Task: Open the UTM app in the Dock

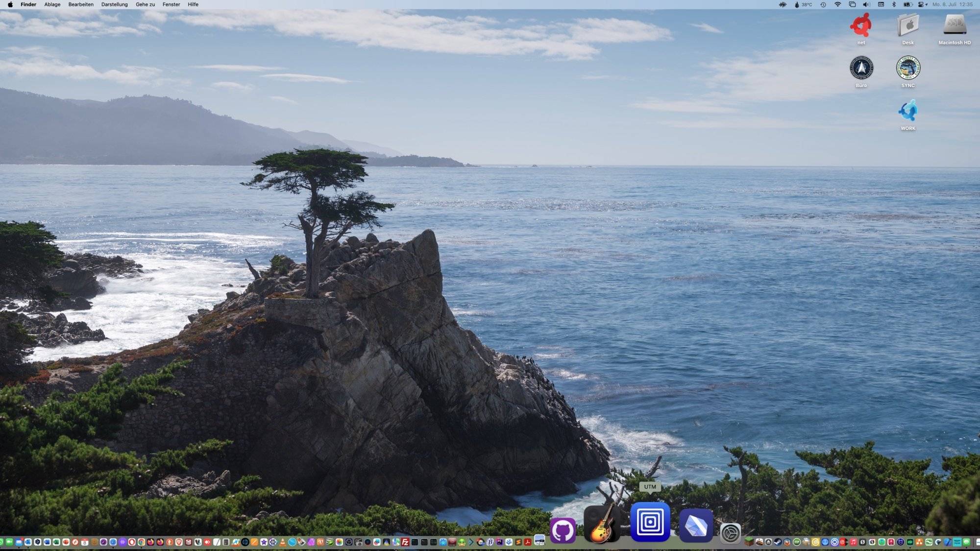Action: click(x=650, y=522)
